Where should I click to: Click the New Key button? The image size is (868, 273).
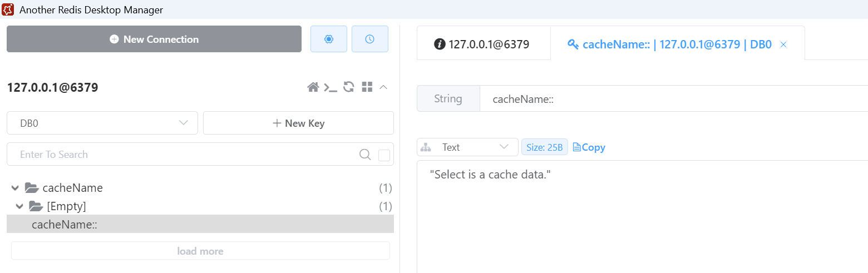(298, 123)
